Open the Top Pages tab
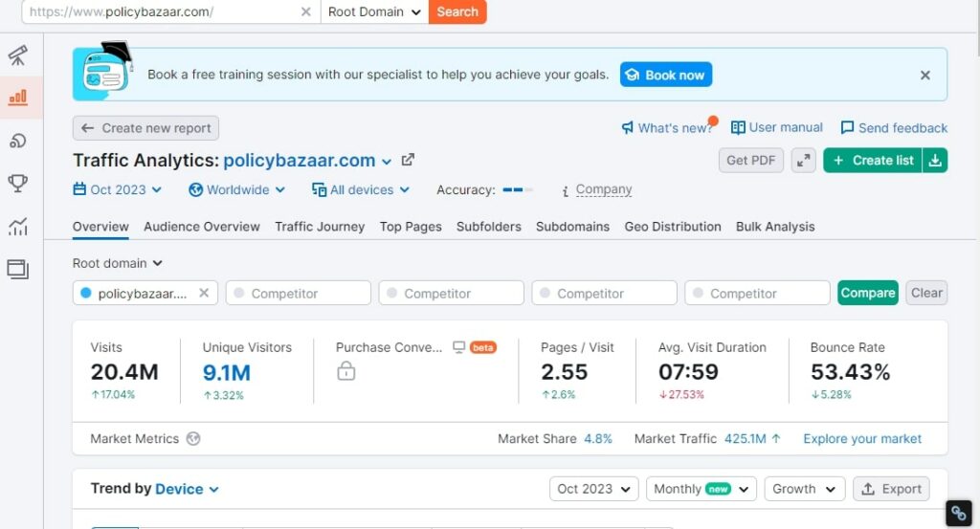The height and width of the screenshot is (529, 980). tap(411, 227)
